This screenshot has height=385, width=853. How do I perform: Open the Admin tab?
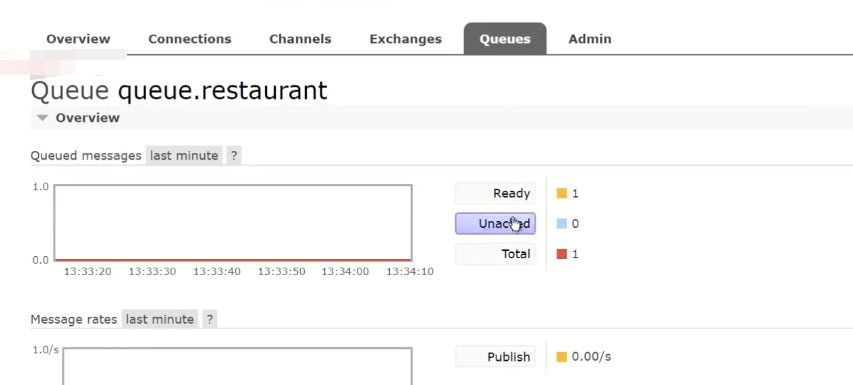[590, 39]
